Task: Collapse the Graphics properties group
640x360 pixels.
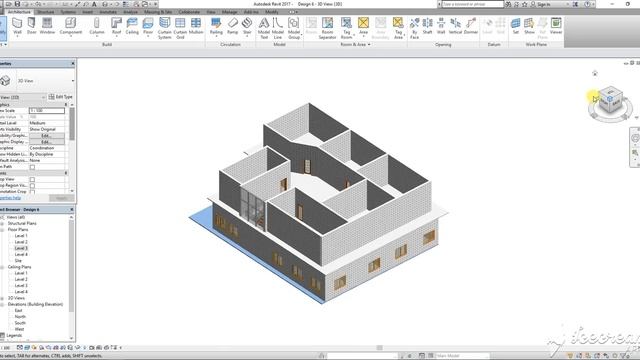Action: click(66, 104)
